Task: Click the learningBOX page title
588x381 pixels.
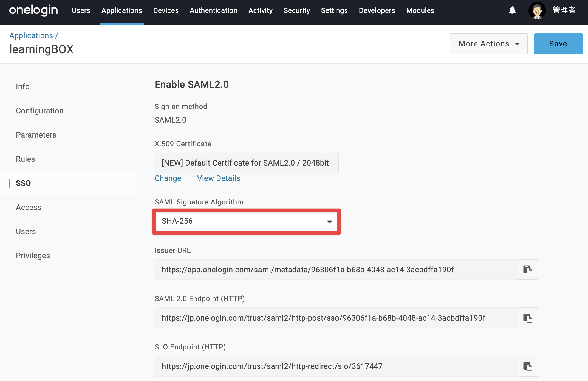Action: click(41, 49)
